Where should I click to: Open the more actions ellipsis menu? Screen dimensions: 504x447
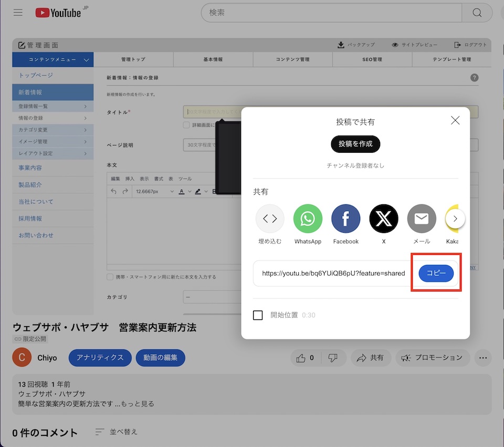[483, 358]
